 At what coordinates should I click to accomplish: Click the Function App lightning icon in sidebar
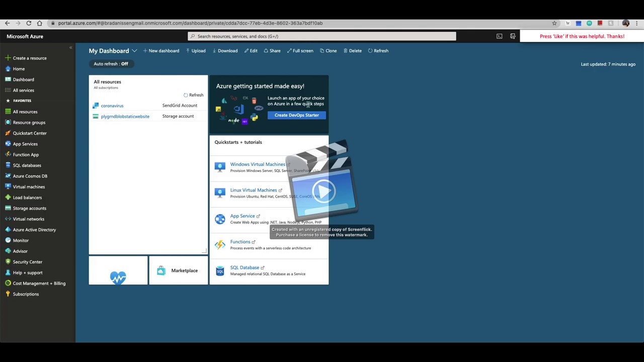tap(8, 154)
